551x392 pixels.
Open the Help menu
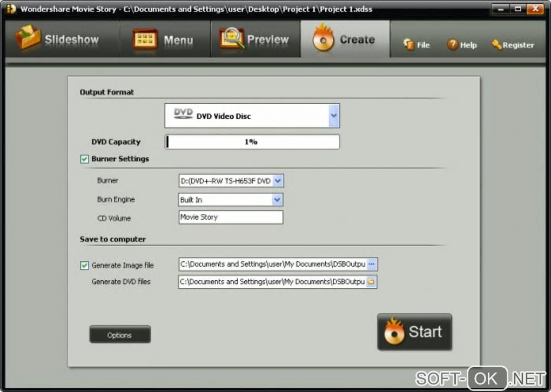pos(462,45)
